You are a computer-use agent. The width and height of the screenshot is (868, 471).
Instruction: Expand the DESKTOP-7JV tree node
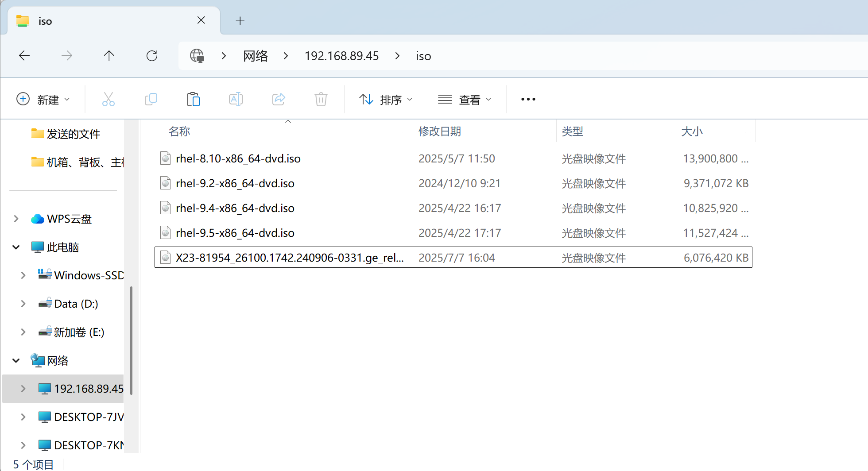pyautogui.click(x=23, y=417)
